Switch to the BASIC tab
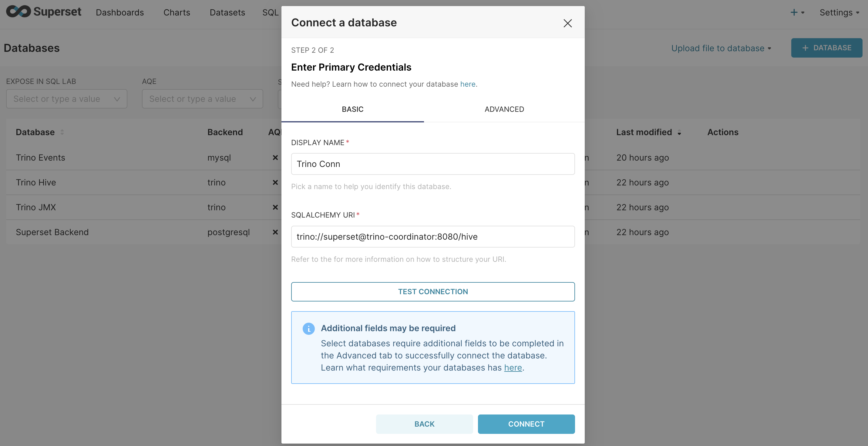 pos(352,109)
